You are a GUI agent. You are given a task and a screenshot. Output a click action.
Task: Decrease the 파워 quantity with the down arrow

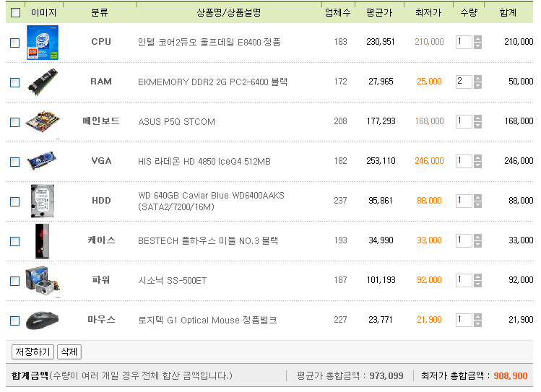point(477,284)
